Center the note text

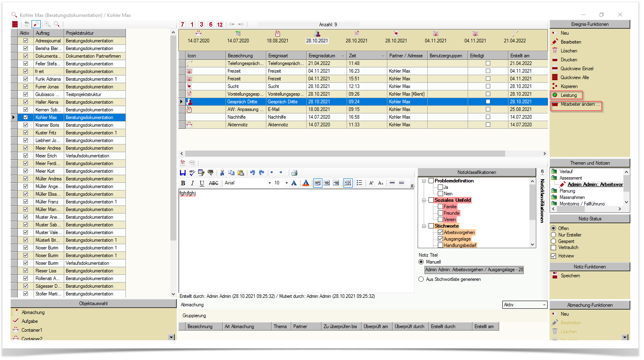327,183
